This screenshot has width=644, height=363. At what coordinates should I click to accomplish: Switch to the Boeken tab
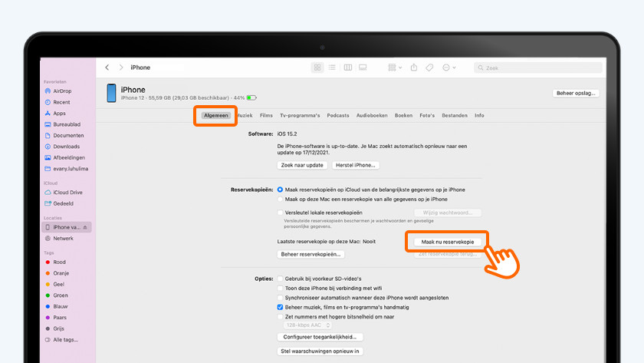403,116
